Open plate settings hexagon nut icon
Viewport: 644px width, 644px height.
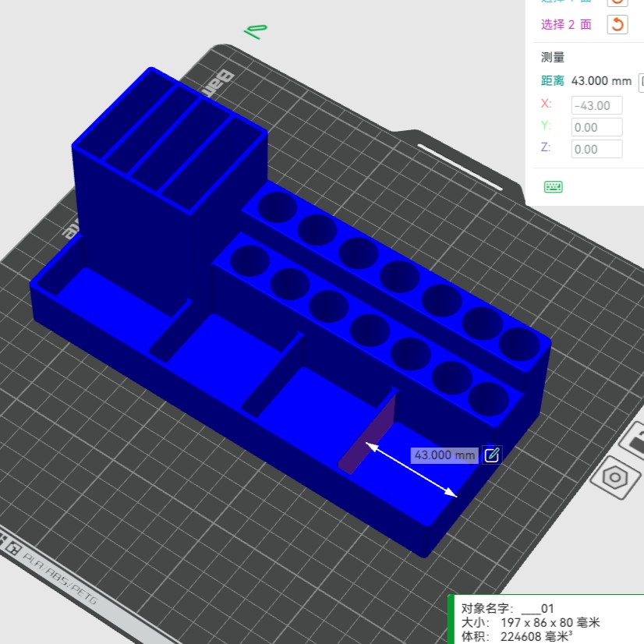[615, 477]
